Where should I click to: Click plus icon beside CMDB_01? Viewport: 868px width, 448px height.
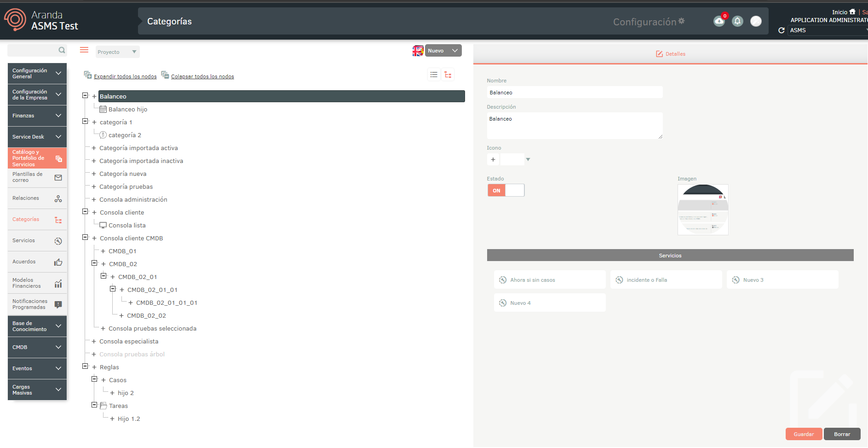coord(103,251)
